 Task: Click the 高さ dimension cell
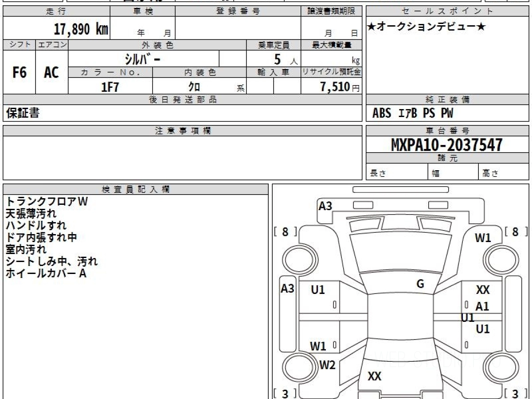click(504, 172)
